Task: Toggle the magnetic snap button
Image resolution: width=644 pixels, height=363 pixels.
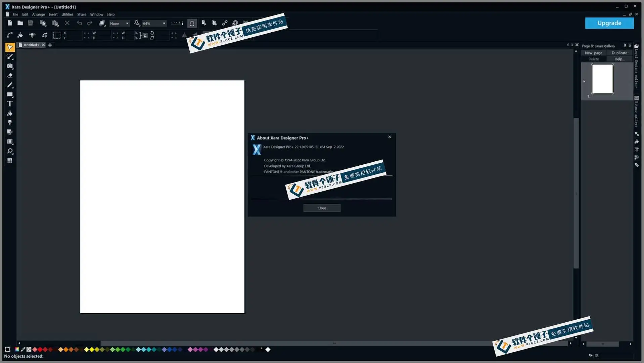Action: [x=192, y=23]
